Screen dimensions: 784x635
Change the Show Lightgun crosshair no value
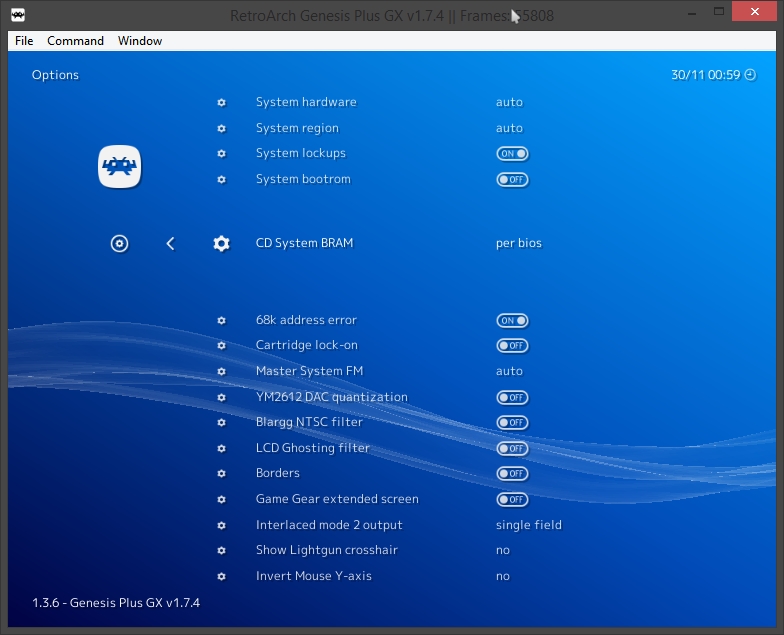502,550
